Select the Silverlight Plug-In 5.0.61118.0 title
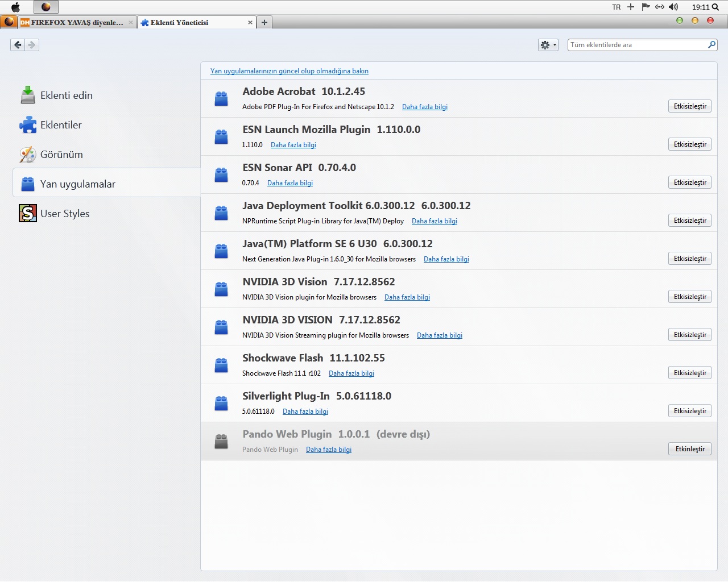The image size is (728, 582). pyautogui.click(x=317, y=396)
